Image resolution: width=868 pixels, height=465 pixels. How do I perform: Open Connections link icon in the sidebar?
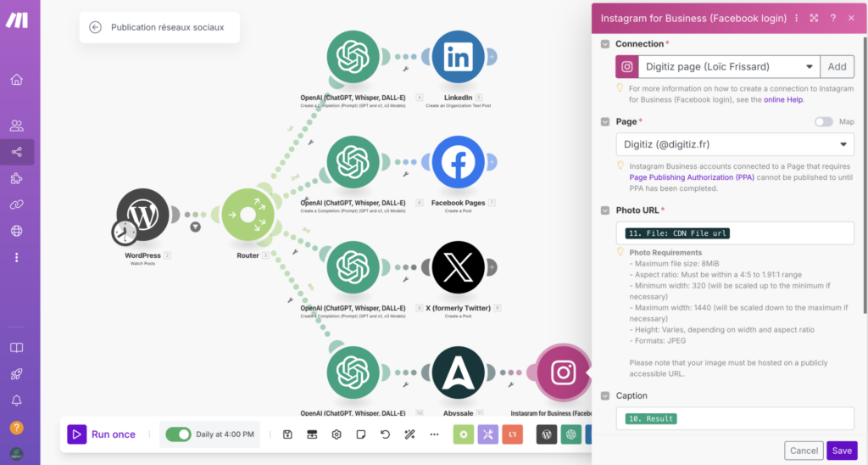click(17, 205)
